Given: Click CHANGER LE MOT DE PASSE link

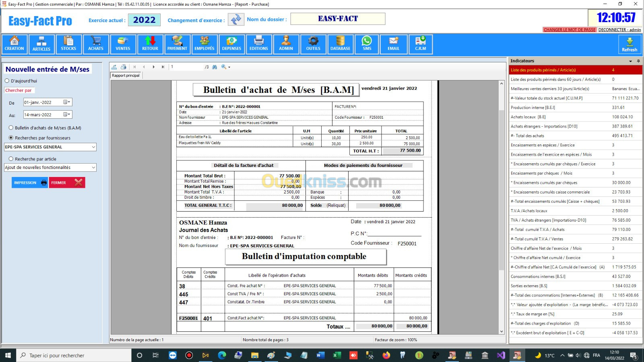Looking at the screenshot, I should [570, 30].
